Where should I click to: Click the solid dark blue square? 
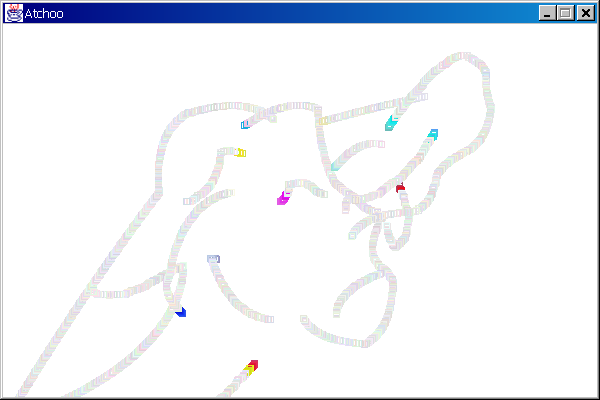point(181,313)
